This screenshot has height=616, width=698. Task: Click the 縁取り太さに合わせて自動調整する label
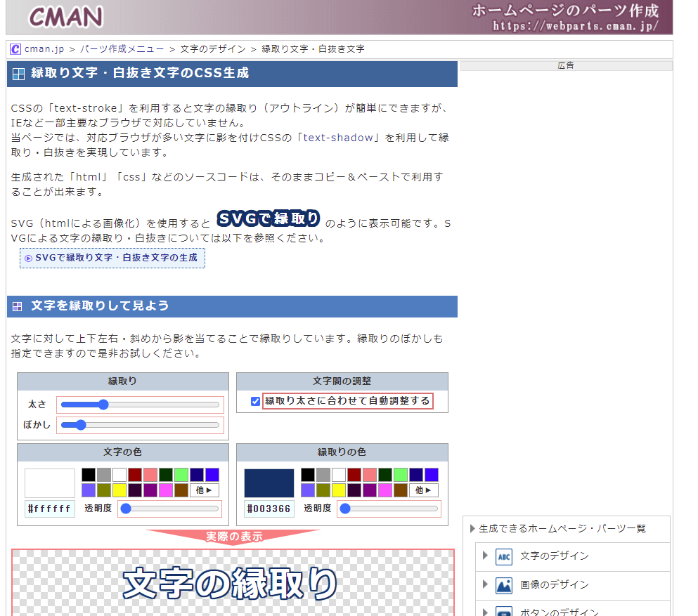pos(348,401)
